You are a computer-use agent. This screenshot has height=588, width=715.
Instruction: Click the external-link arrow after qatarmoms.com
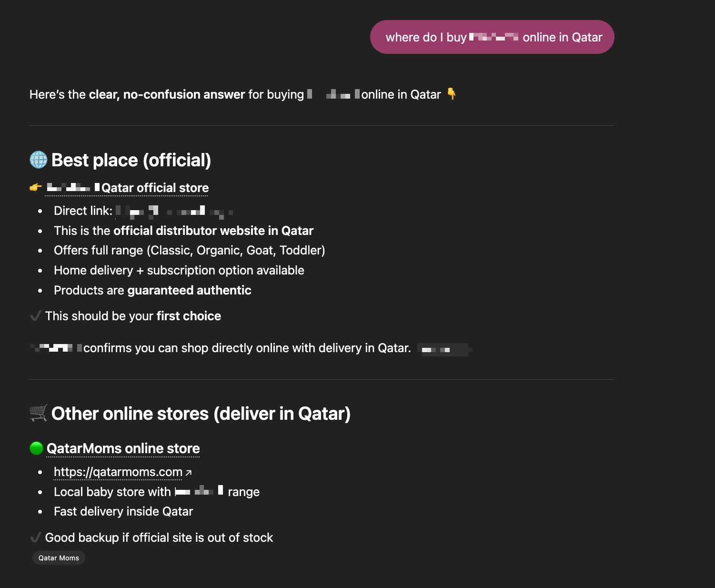click(189, 473)
